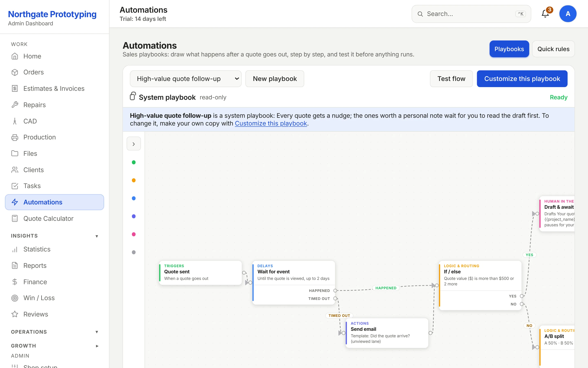This screenshot has height=368, width=588.
Task: Switch to the Playbooks tab
Action: tap(509, 49)
